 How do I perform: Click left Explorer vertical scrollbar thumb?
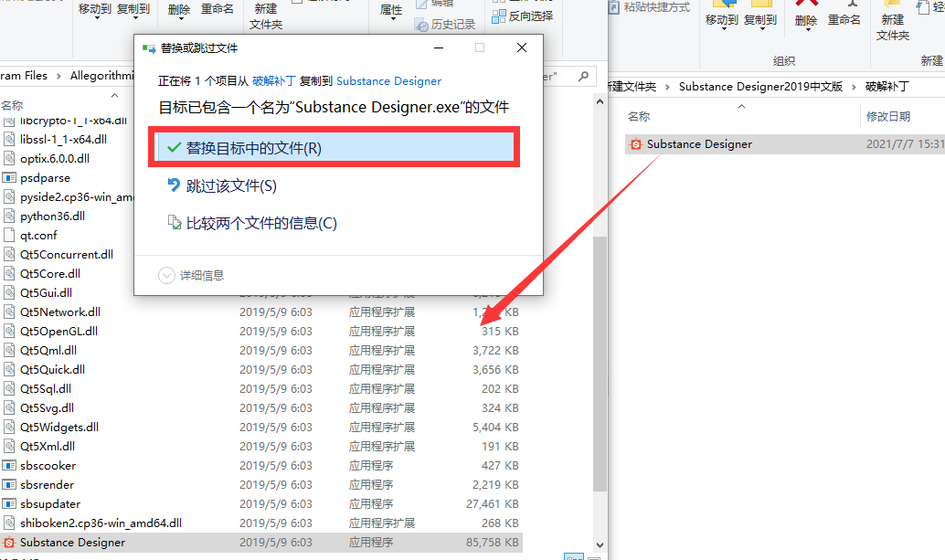[600, 363]
